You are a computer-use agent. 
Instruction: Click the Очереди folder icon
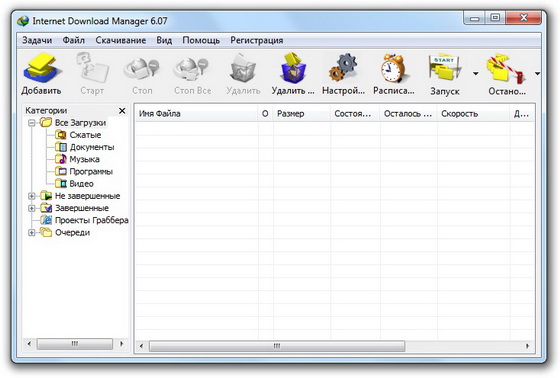46,232
